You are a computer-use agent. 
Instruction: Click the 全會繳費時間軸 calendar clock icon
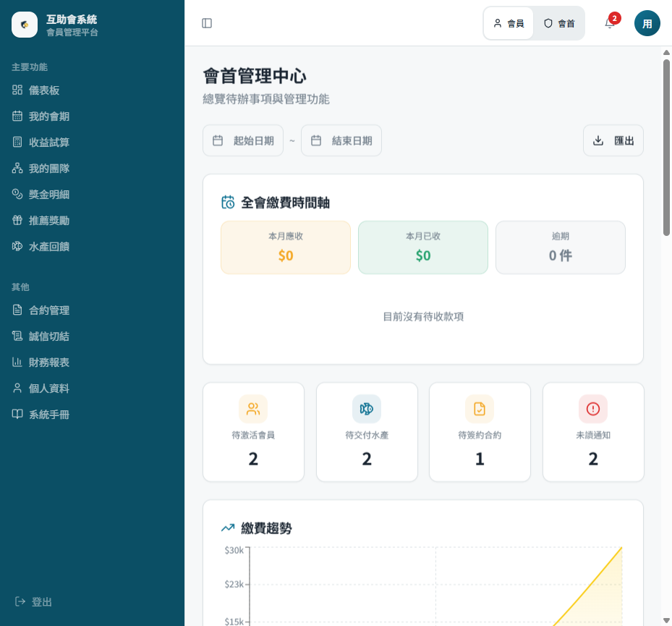[x=228, y=202]
